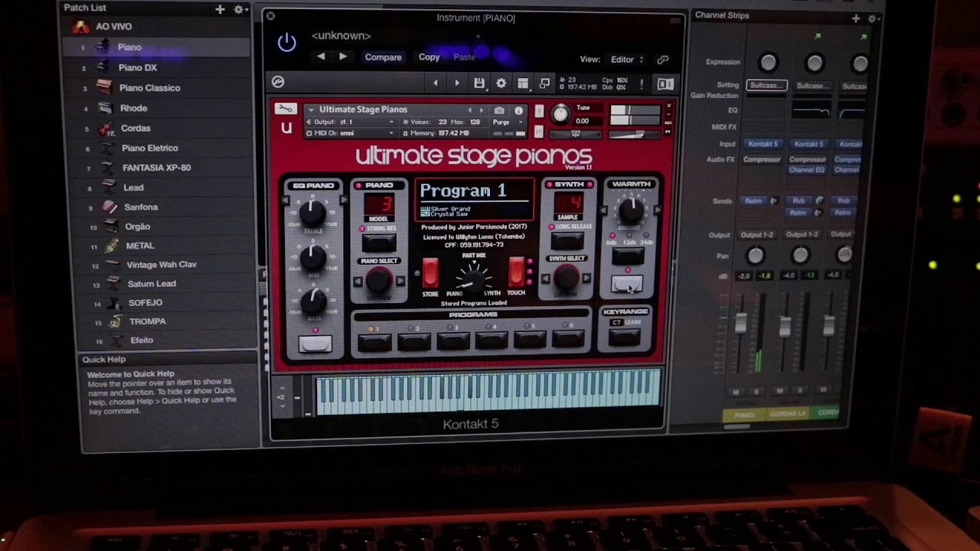Click the red Touch button
The width and height of the screenshot is (980, 551).
click(x=517, y=272)
